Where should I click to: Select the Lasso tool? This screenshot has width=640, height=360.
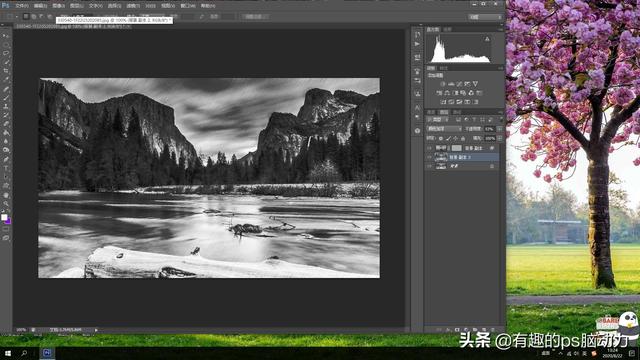6,53
